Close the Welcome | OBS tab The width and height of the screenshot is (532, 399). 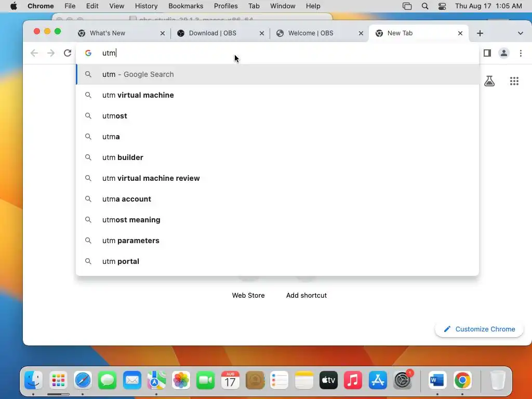click(361, 33)
